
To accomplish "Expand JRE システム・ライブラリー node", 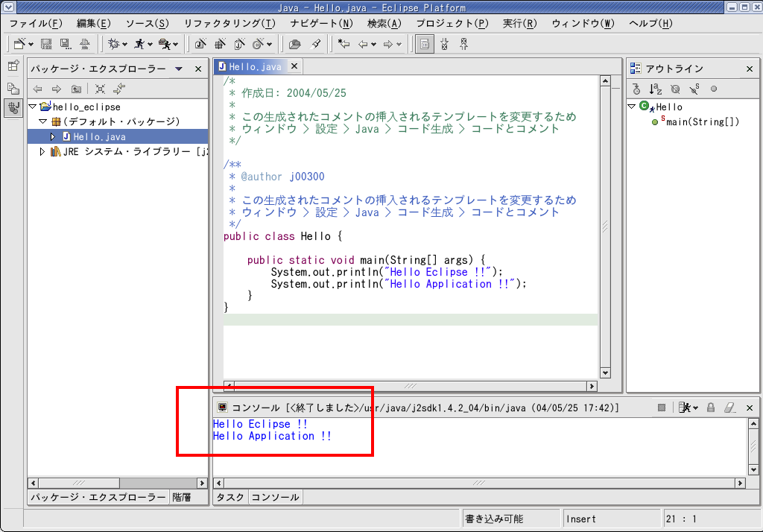I will click(x=42, y=152).
